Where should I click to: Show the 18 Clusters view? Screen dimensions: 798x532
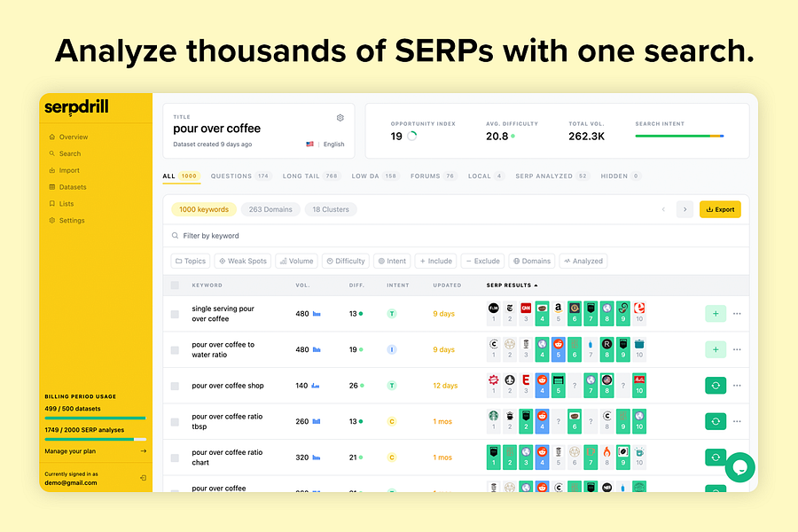coord(331,209)
